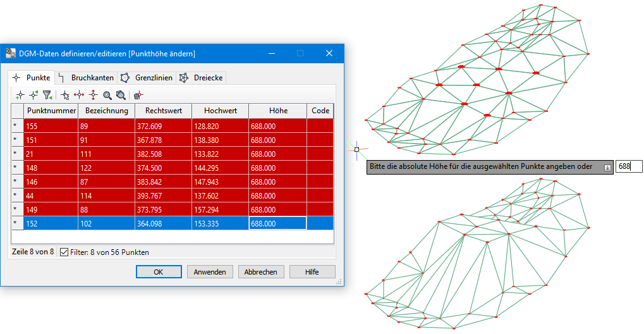Click the funnel filter icon in toolbar
644x334 pixels.
point(47,95)
